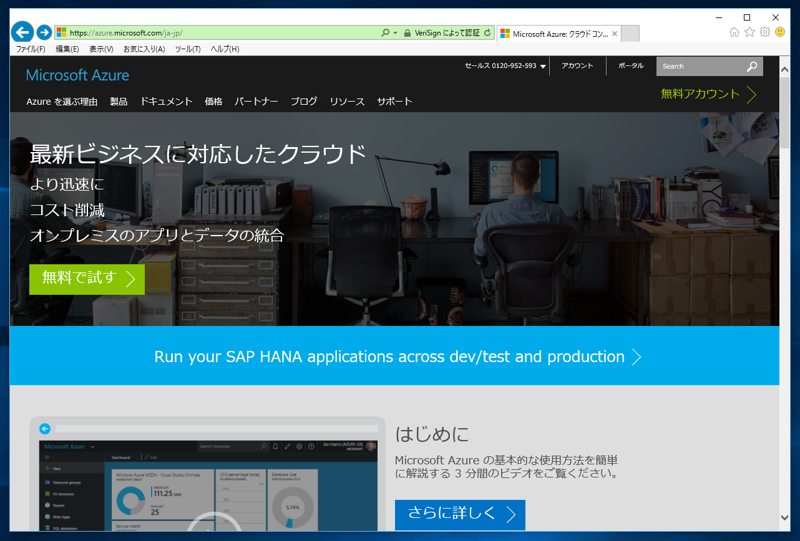Open the address bar dropdown arrow
Image resolution: width=800 pixels, height=541 pixels.
(x=395, y=33)
